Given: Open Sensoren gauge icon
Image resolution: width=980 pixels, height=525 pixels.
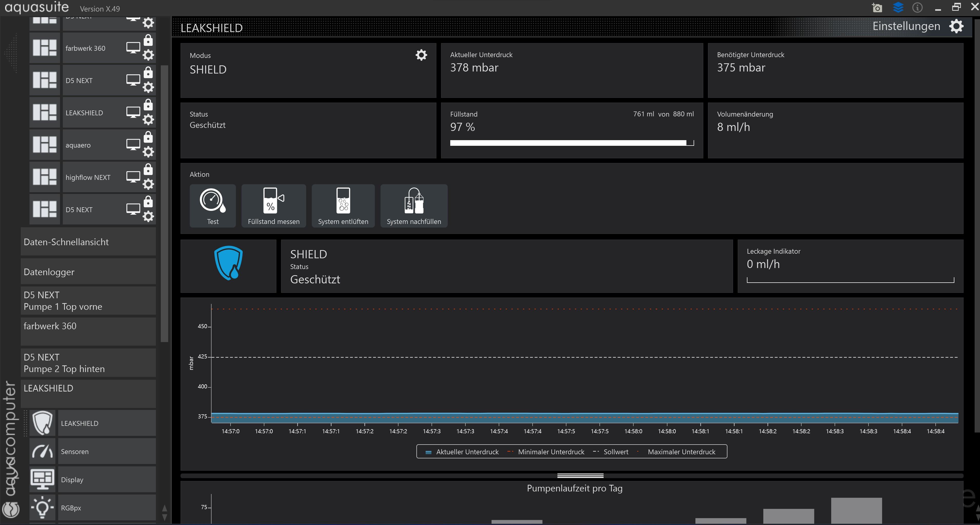Looking at the screenshot, I should tap(42, 451).
